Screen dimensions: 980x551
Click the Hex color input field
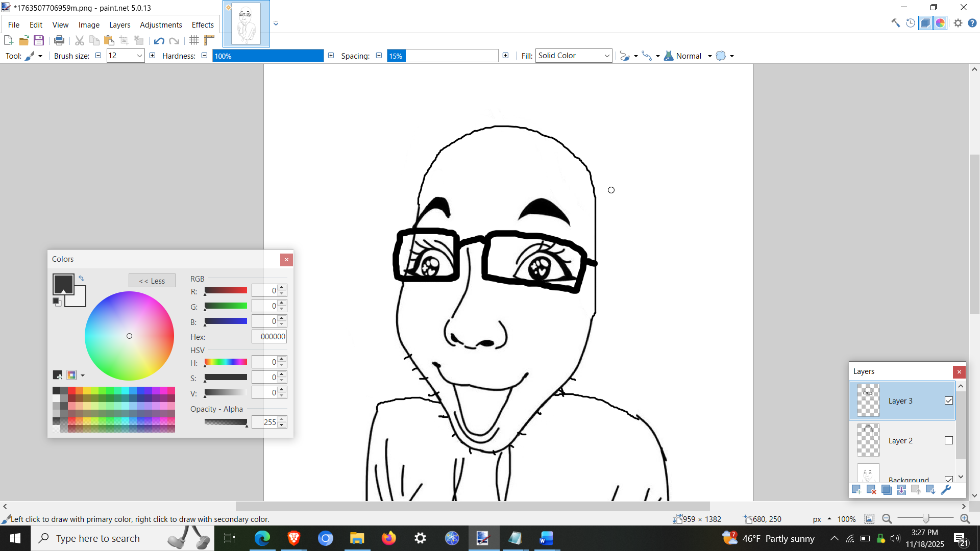pyautogui.click(x=269, y=337)
